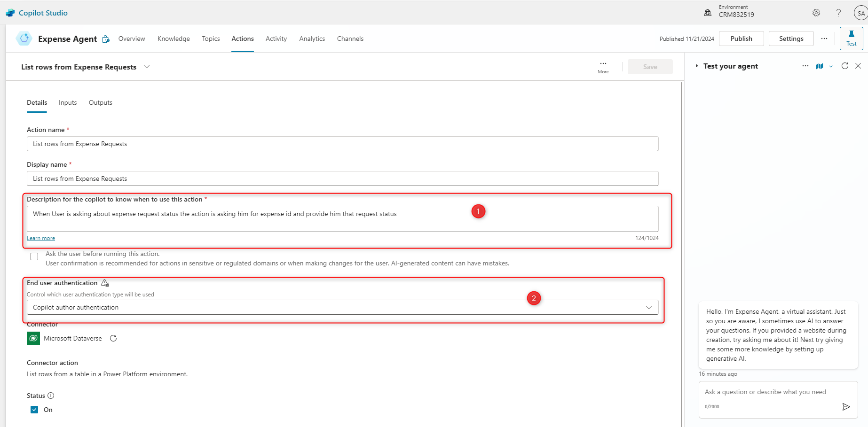
Task: Click the Status info icon
Action: [51, 396]
